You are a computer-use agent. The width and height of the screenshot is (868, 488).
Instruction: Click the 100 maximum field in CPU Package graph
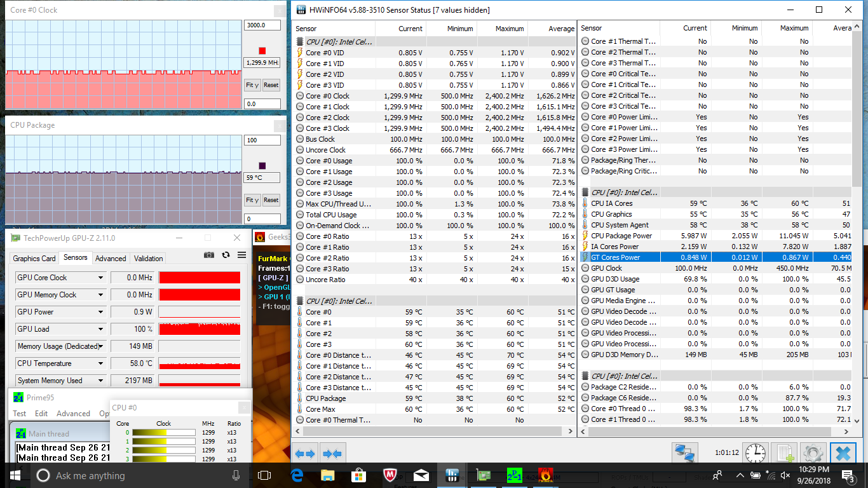click(x=262, y=140)
